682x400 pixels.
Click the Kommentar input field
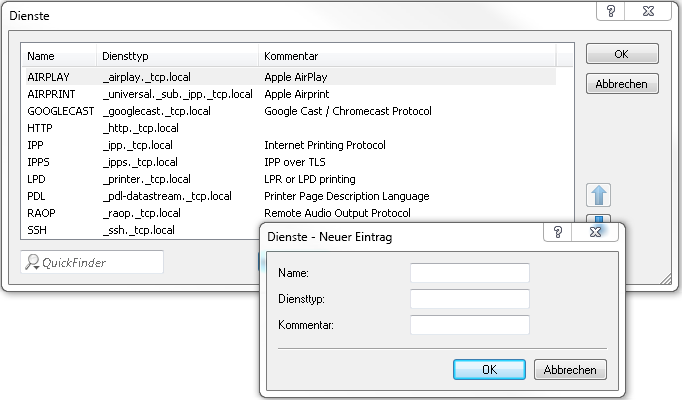coord(469,325)
